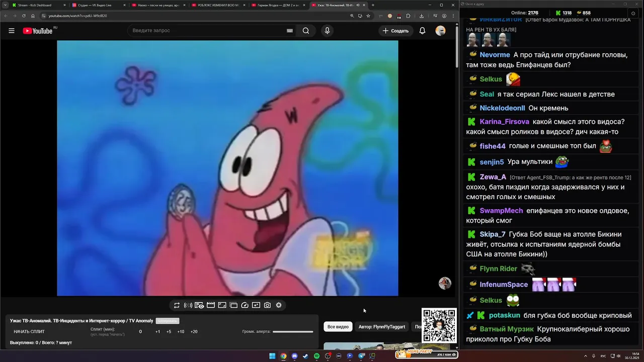
Task: Open the YouTube hamburger guide menu
Action: [12, 31]
